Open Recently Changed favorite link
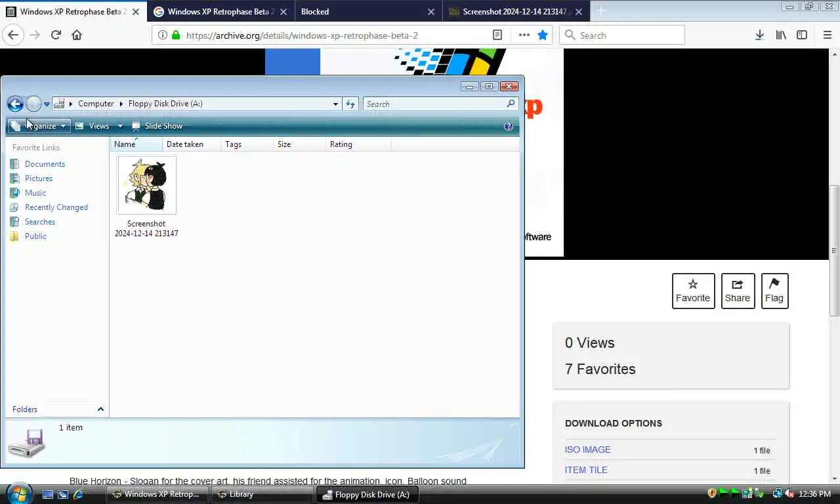 click(56, 207)
